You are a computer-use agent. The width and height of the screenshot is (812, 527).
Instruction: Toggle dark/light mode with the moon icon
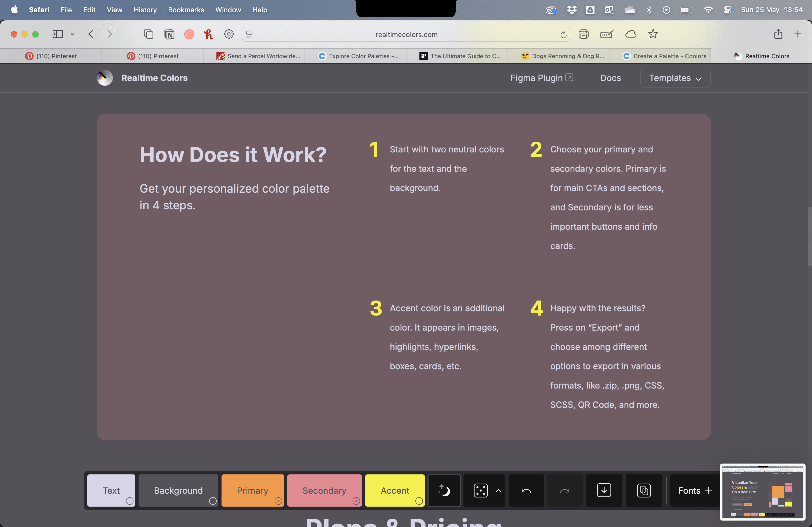444,491
